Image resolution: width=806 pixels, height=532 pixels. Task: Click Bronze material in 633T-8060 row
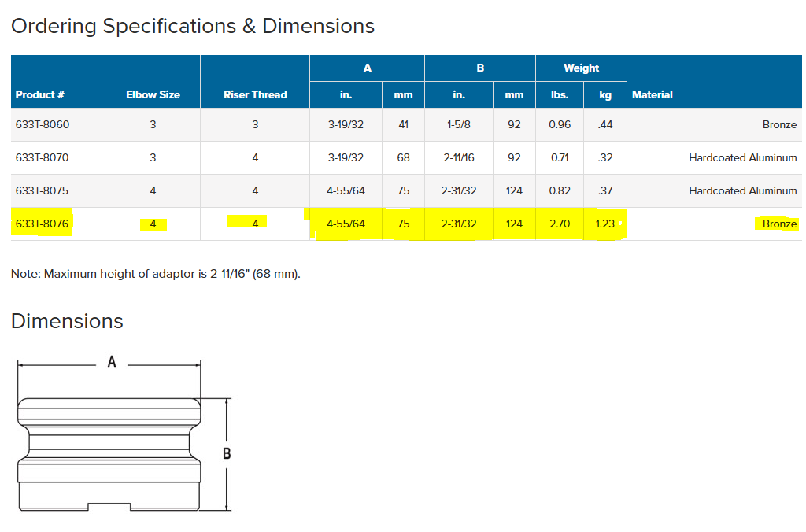click(x=779, y=124)
